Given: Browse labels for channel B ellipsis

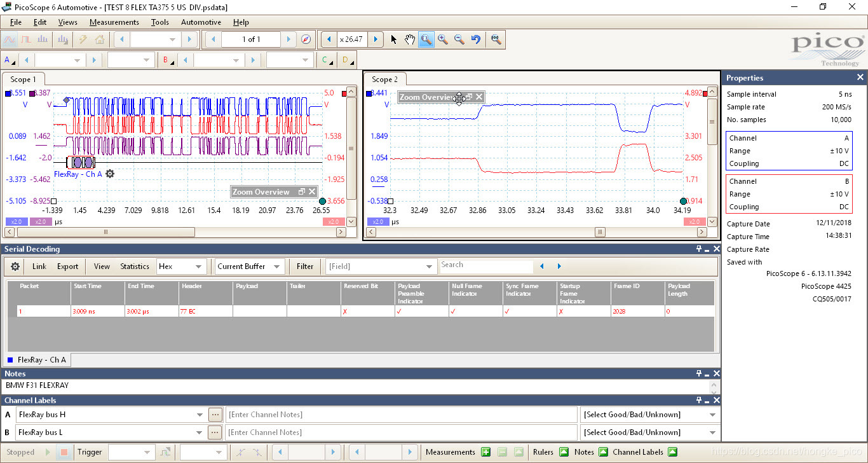Looking at the screenshot, I should pyautogui.click(x=215, y=432).
